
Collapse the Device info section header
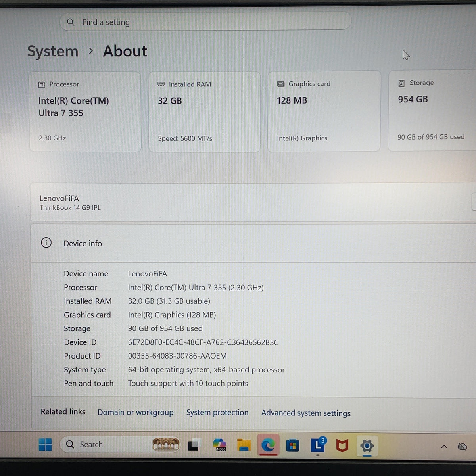253,243
